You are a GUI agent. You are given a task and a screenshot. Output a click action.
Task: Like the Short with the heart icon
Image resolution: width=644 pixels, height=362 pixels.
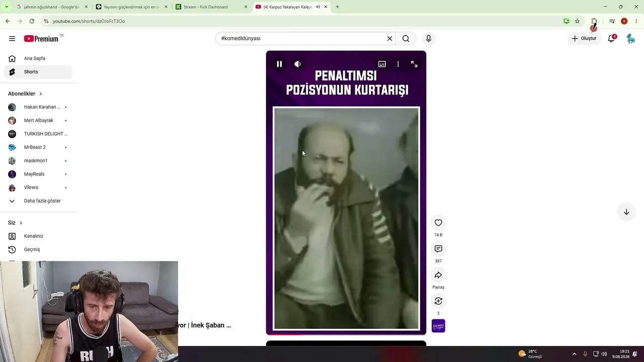[438, 223]
